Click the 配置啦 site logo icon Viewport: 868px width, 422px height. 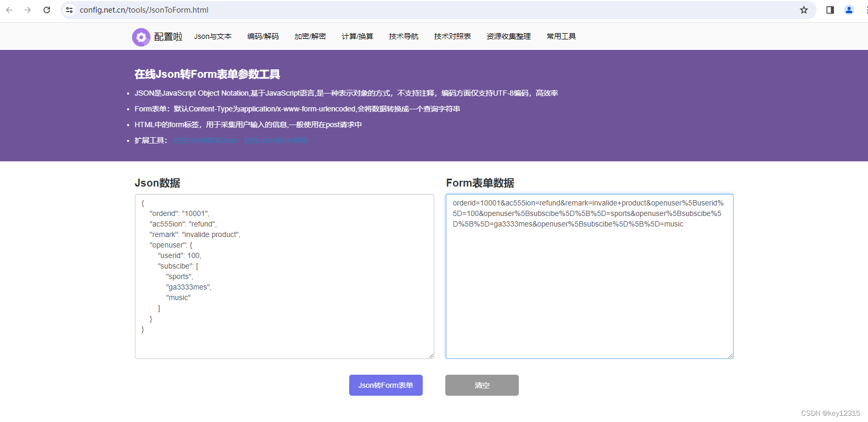click(141, 37)
